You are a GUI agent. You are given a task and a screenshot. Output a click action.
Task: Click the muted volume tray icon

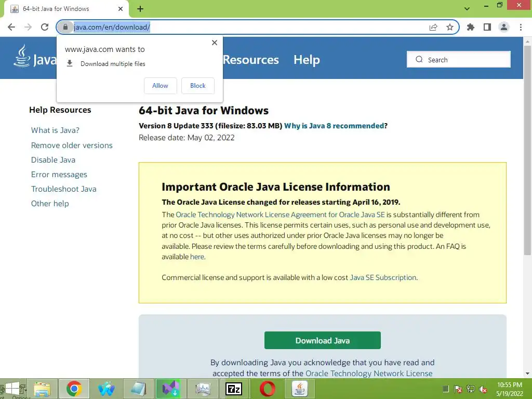(x=483, y=389)
